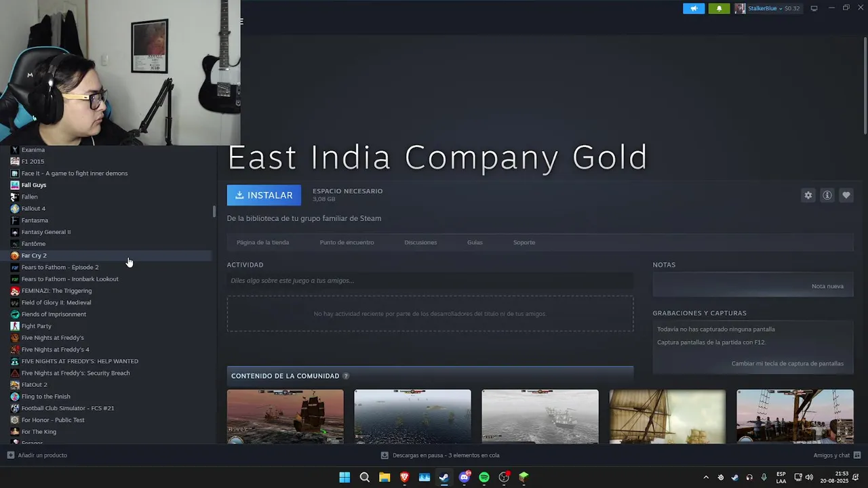The width and height of the screenshot is (868, 488).
Task: Open Windows Search from the taskbar
Action: pos(365,477)
